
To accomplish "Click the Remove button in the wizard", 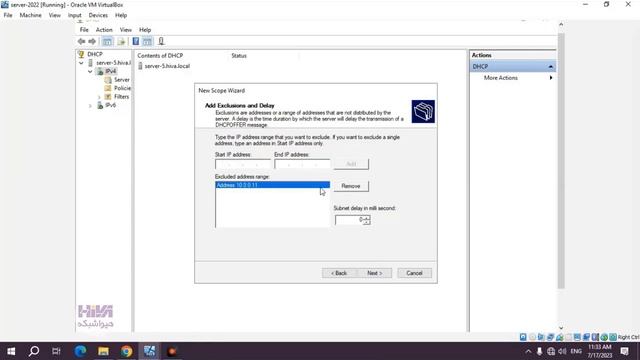I will (351, 186).
